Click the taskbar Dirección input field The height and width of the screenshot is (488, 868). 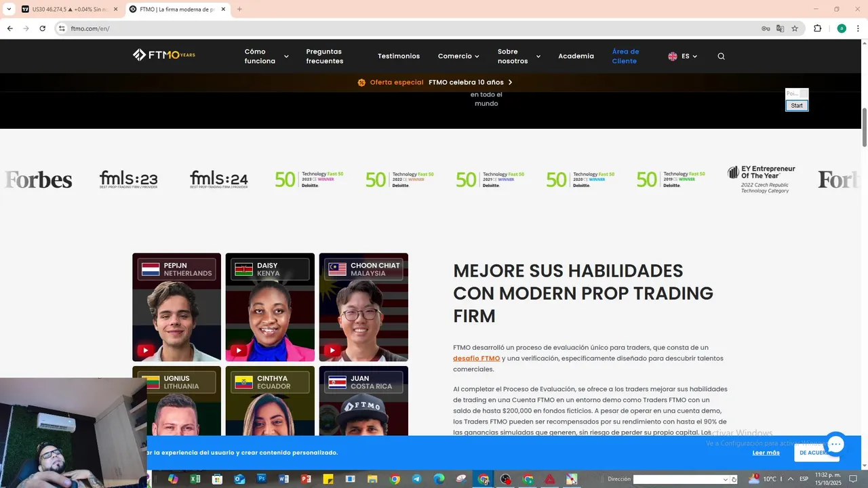point(677,479)
